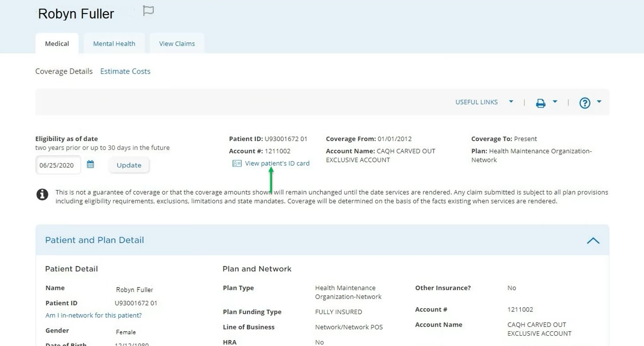Click the information icon beside the disclaimer
The width and height of the screenshot is (644, 346).
coord(42,195)
